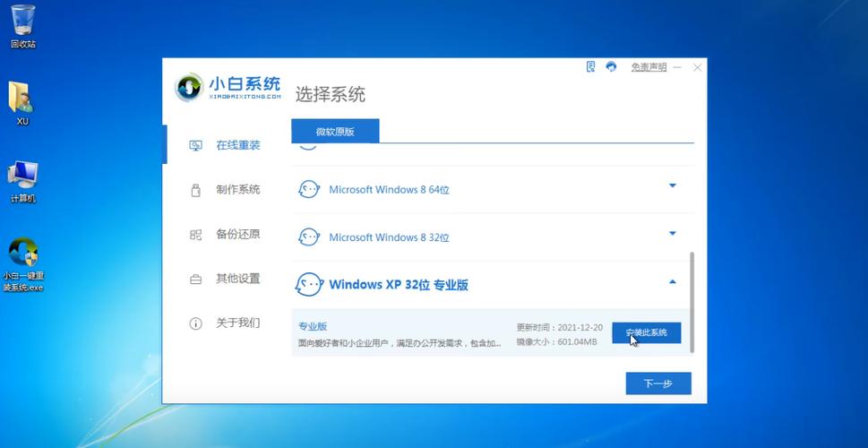This screenshot has width=868, height=448.
Task: Expand the Microsoft Windows 8 64位 arrow
Action: 673,186
